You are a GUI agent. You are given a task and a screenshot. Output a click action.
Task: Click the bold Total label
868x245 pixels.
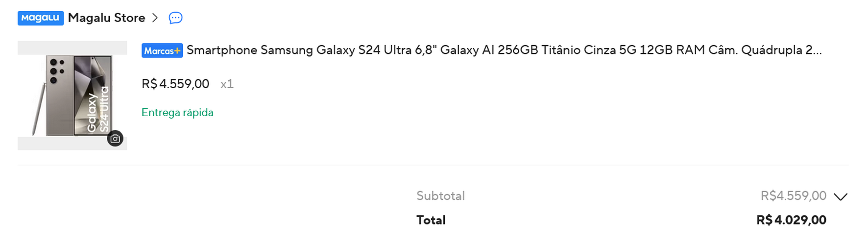coord(431,220)
